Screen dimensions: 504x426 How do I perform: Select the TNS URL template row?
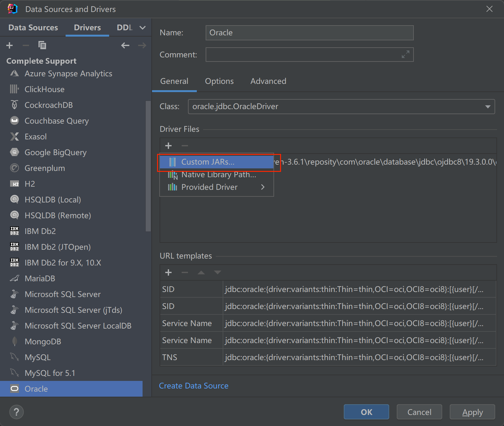328,357
